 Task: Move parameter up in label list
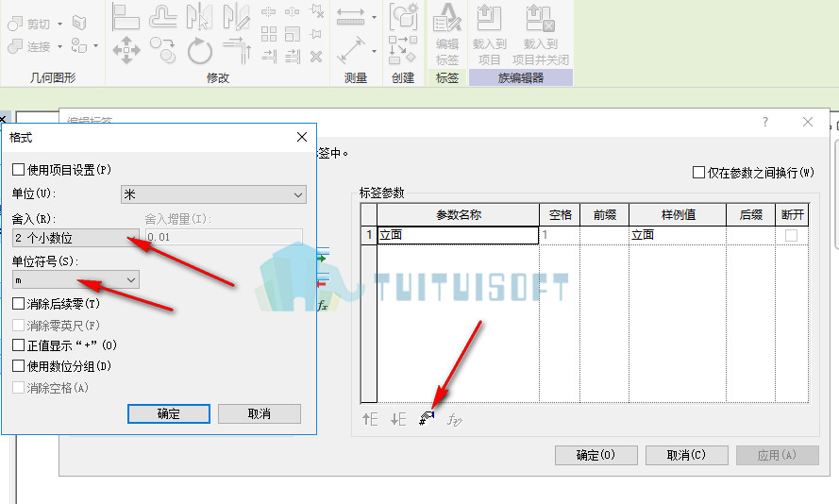point(370,419)
